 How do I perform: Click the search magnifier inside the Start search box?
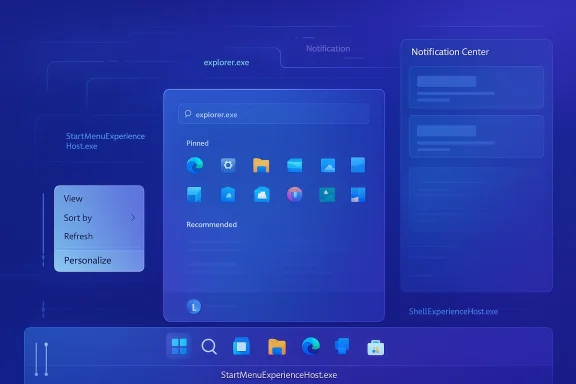click(188, 114)
